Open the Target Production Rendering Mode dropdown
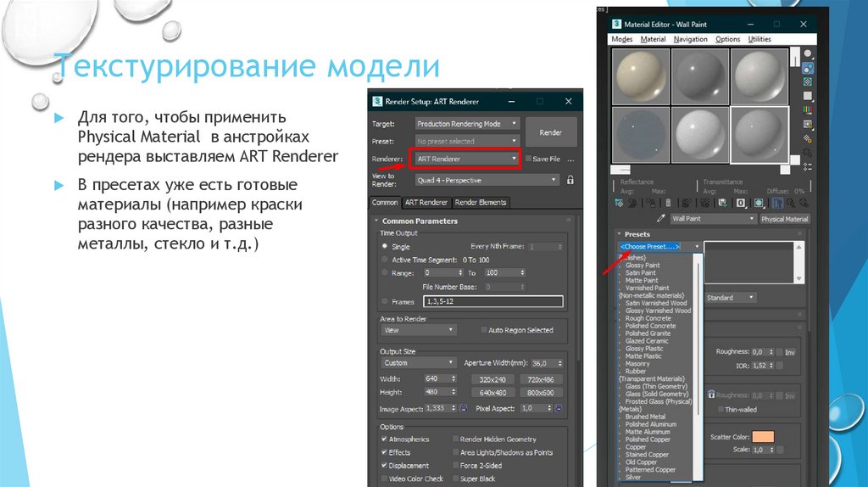Viewport: 868px width, 487px height. tap(467, 124)
